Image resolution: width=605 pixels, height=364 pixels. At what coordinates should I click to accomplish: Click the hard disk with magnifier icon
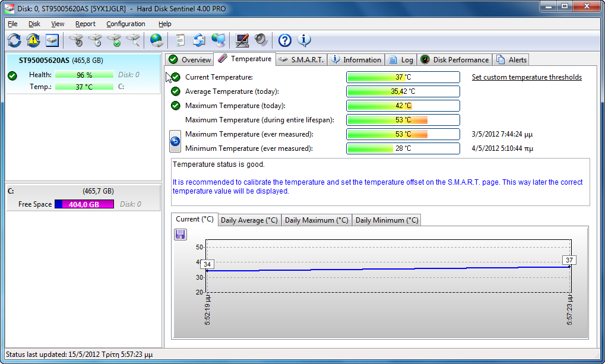[x=133, y=40]
